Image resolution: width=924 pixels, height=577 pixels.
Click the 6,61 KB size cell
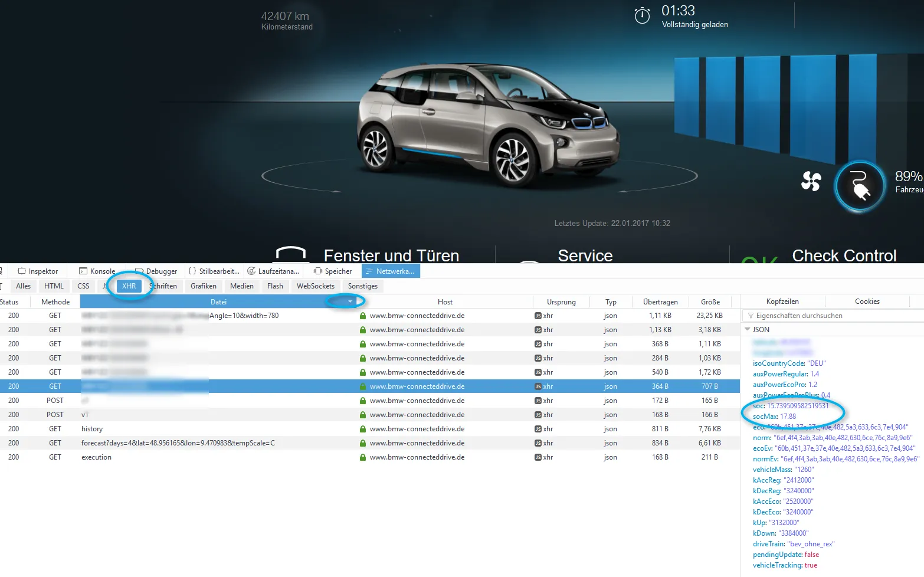tap(709, 443)
